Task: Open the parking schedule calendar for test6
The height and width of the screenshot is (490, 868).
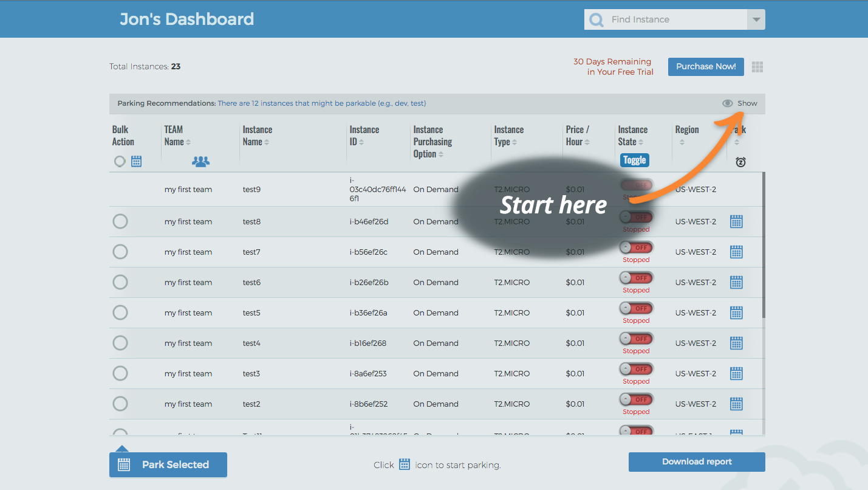Action: pos(736,282)
